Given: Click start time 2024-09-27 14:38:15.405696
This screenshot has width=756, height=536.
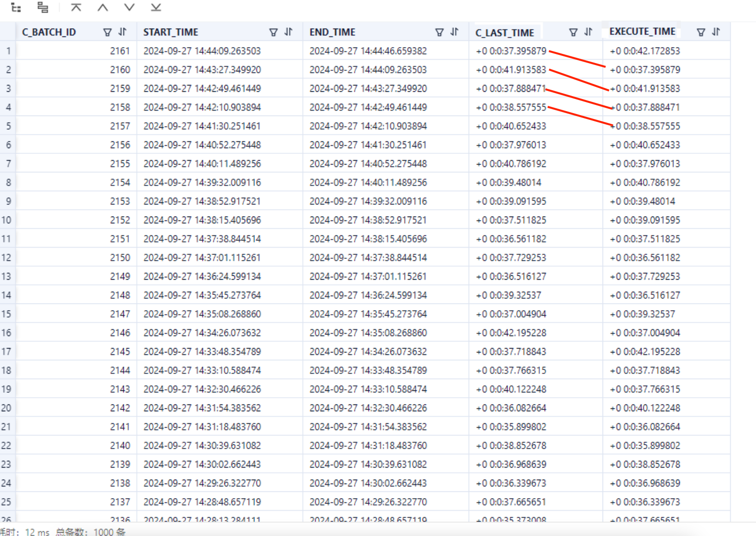Looking at the screenshot, I should (x=202, y=220).
